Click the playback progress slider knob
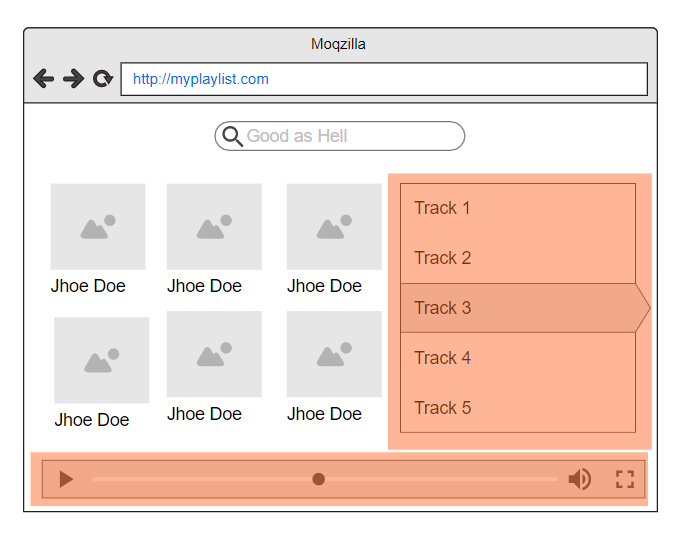Image resolution: width=675 pixels, height=543 pixels. (318, 479)
